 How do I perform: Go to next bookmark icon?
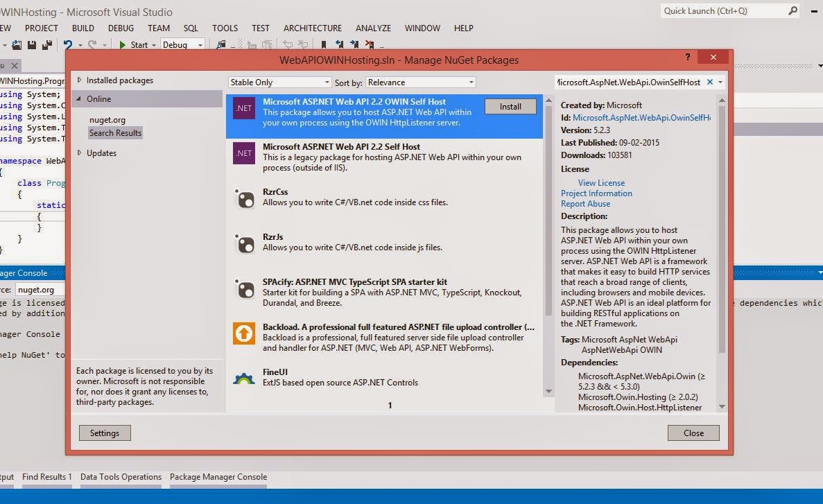click(x=354, y=45)
